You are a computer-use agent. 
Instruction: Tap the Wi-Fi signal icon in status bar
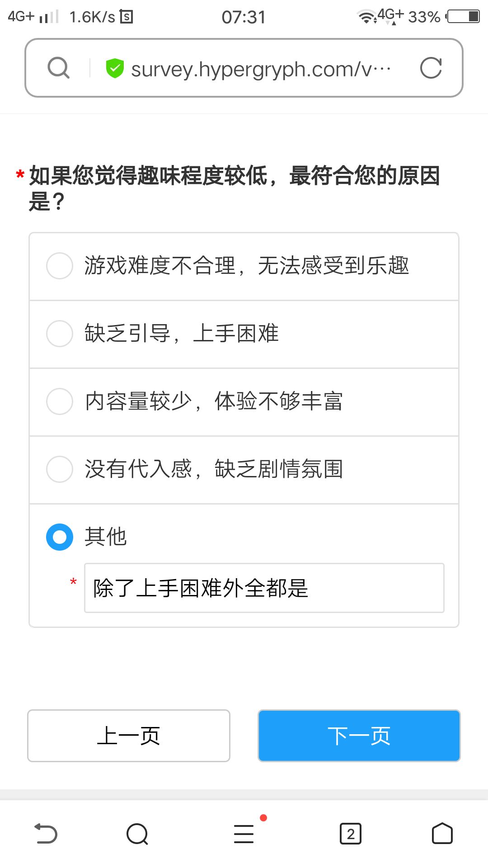(367, 17)
